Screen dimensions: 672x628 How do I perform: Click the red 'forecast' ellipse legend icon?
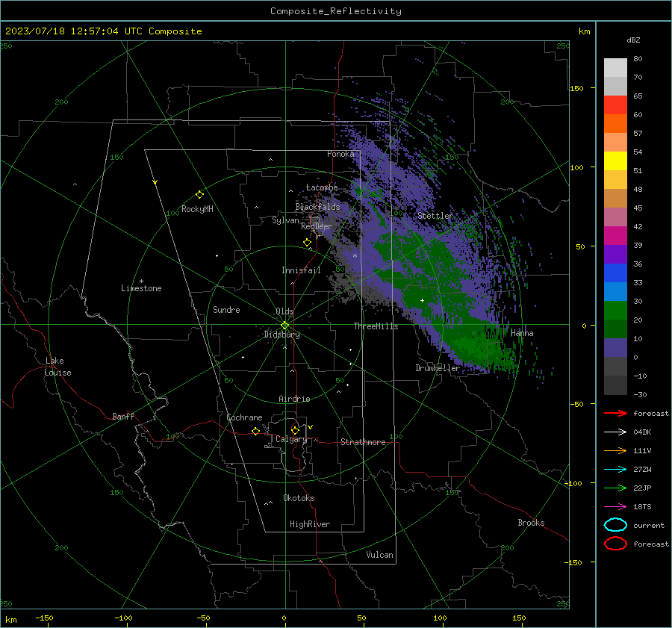tap(615, 544)
